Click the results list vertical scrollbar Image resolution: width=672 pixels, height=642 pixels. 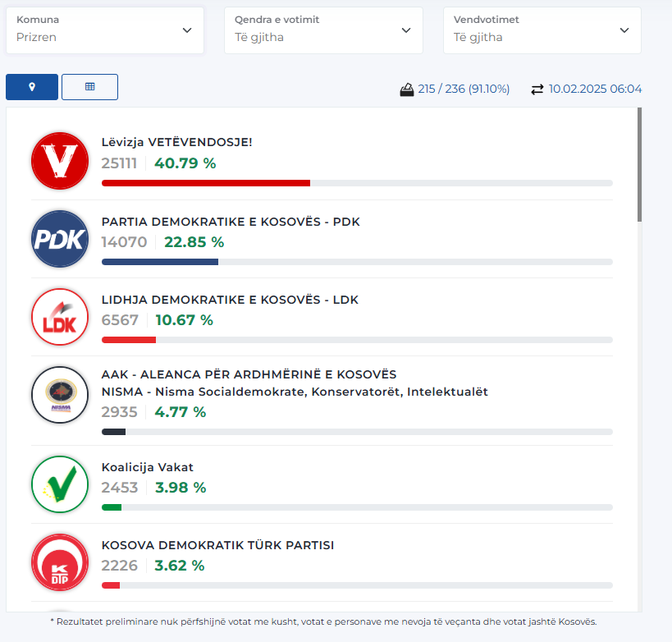(x=639, y=165)
